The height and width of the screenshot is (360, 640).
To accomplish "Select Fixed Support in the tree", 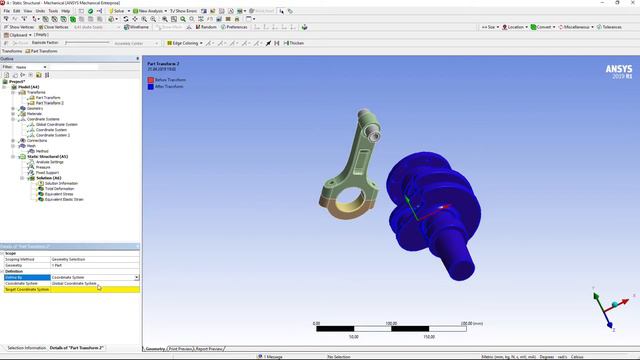I will click(47, 173).
